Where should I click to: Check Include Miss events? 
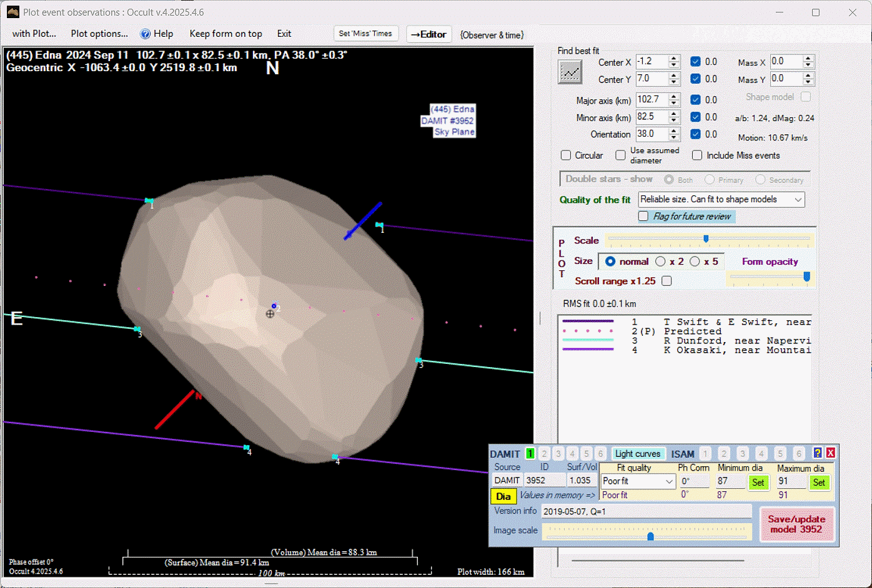[697, 155]
